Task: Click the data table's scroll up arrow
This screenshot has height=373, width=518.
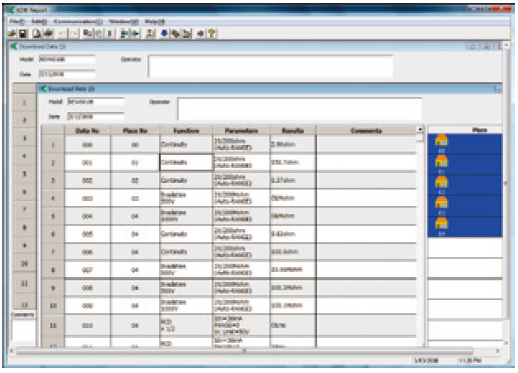Action: pyautogui.click(x=420, y=129)
